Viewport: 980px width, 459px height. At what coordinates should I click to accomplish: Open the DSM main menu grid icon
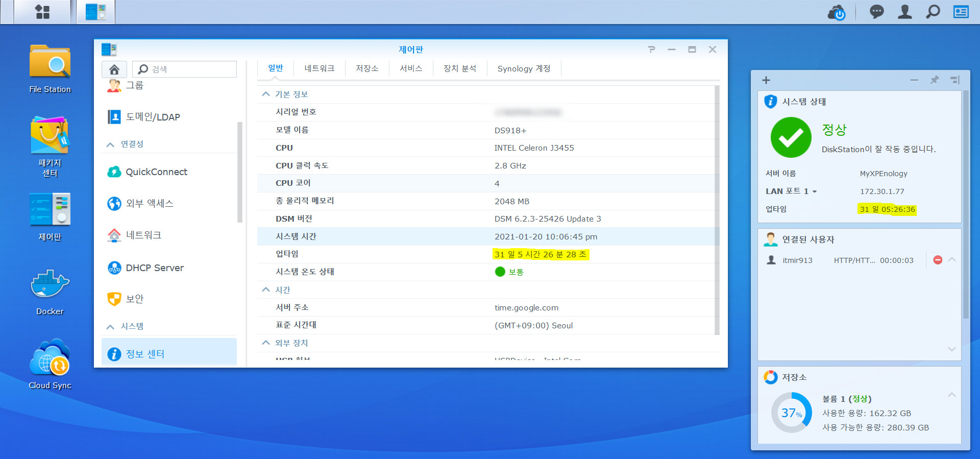coord(42,12)
